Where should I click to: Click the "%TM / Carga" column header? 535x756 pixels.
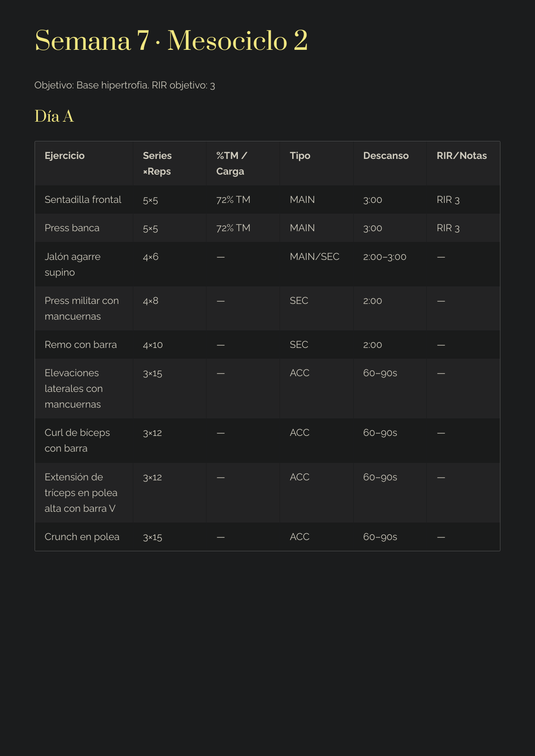231,163
